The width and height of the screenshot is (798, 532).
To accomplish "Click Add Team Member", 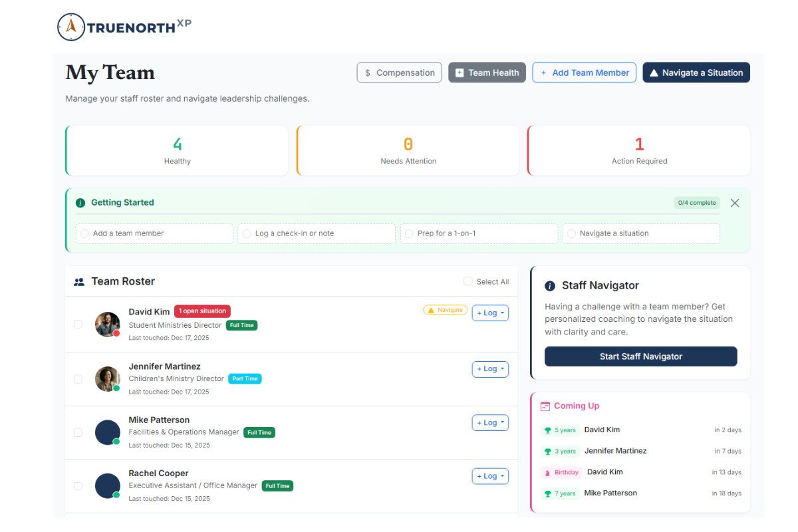I will pyautogui.click(x=584, y=72).
